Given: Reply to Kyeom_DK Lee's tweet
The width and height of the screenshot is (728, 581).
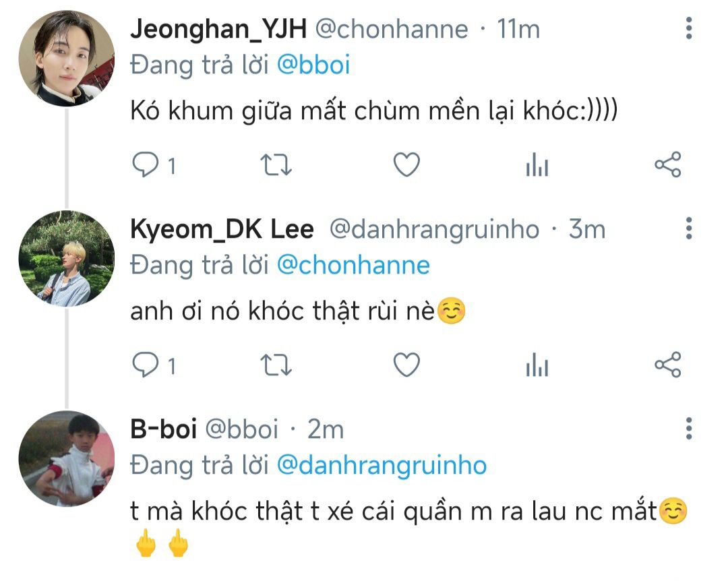Looking at the screenshot, I should [x=144, y=365].
